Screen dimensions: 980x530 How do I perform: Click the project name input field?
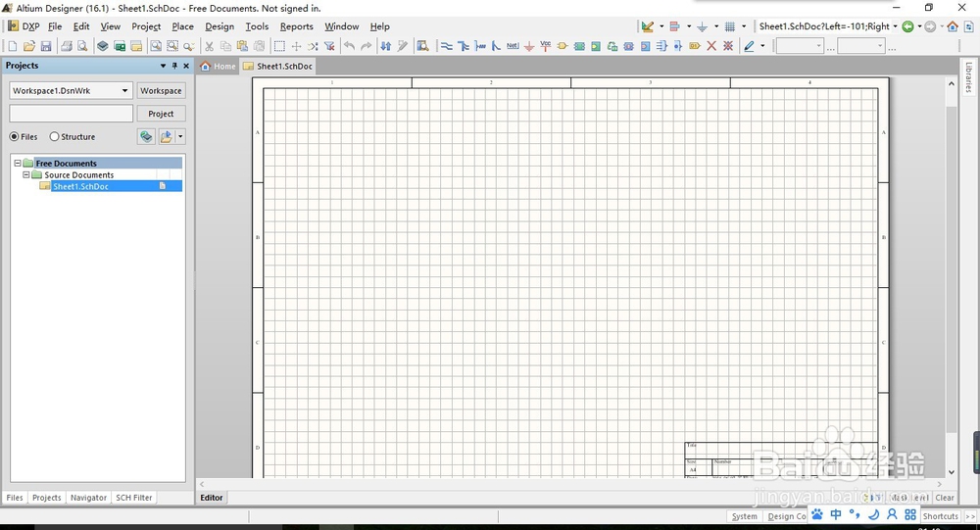(x=72, y=114)
